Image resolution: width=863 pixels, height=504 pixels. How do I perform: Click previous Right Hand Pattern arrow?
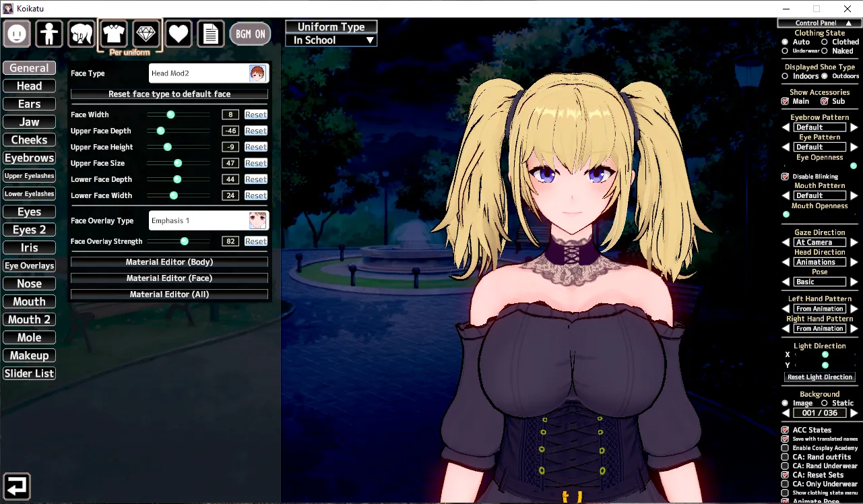point(786,329)
